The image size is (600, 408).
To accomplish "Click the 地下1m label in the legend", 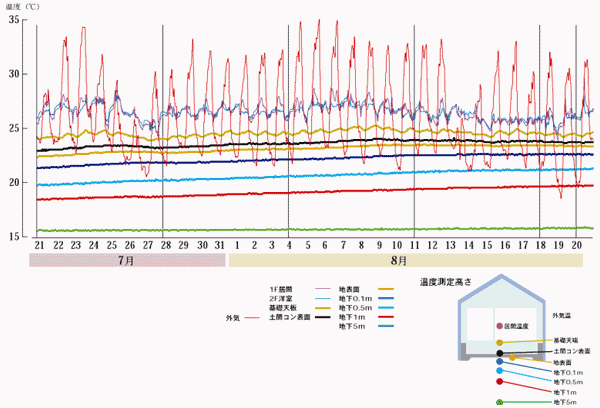I will pyautogui.click(x=352, y=317).
